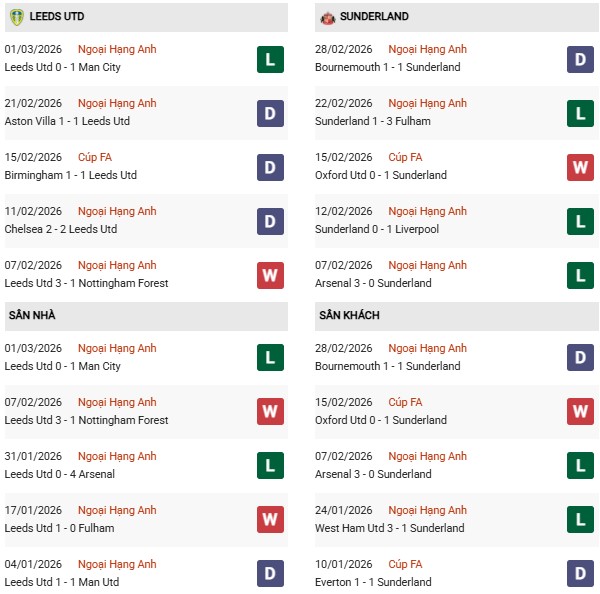Click the W badge for Oxford Utd 0 - 1 Sunderland in the top form list
600x594 pixels.
[580, 167]
